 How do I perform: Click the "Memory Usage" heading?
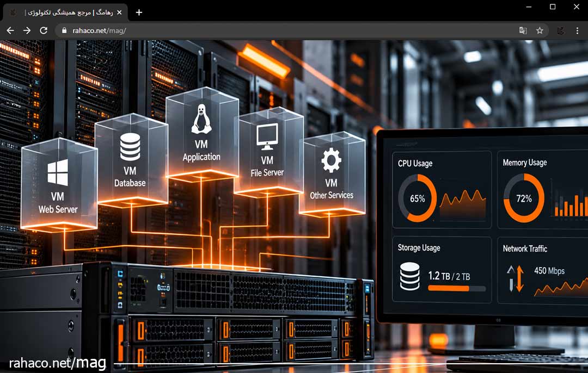point(525,163)
